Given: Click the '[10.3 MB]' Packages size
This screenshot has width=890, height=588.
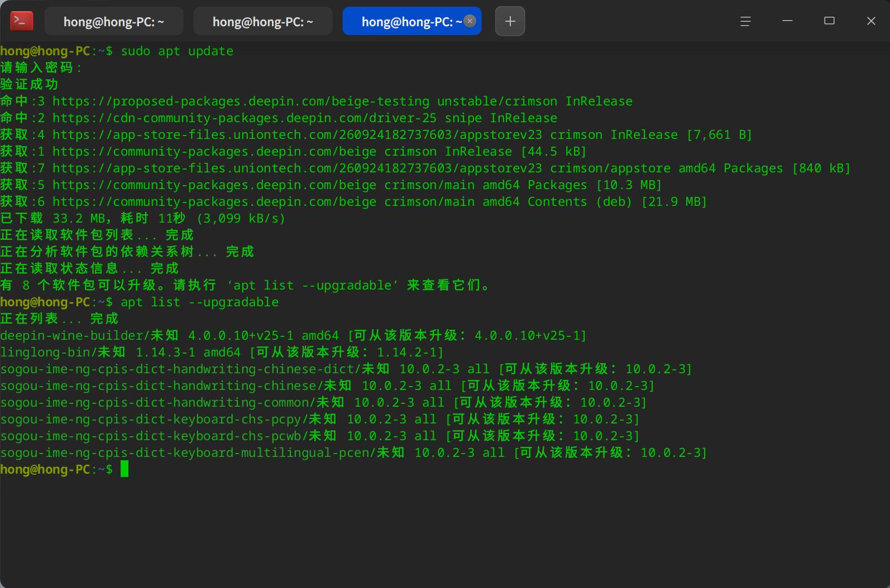Looking at the screenshot, I should point(629,185).
